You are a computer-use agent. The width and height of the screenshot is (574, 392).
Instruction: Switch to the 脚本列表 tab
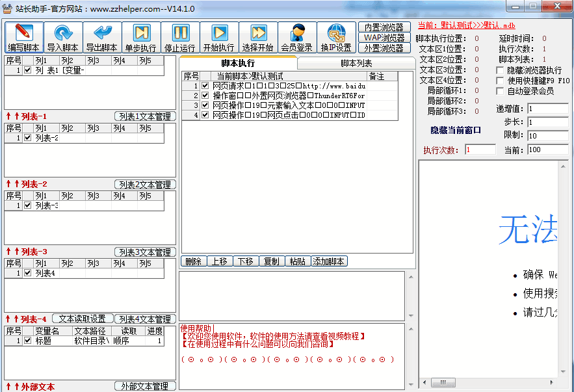[356, 63]
